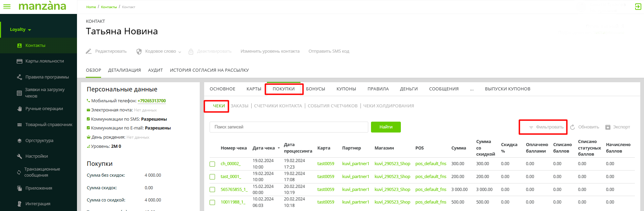Click the logout icon at top right

638,7
